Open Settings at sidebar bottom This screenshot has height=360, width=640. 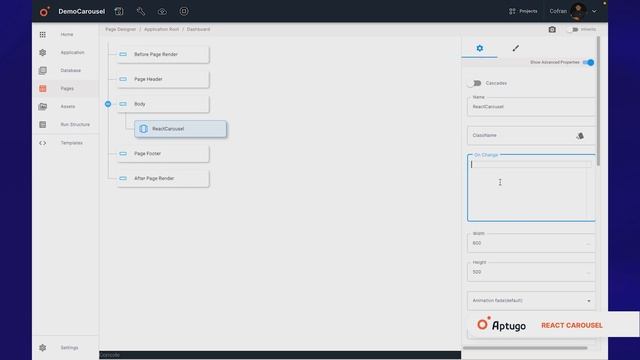tap(69, 348)
